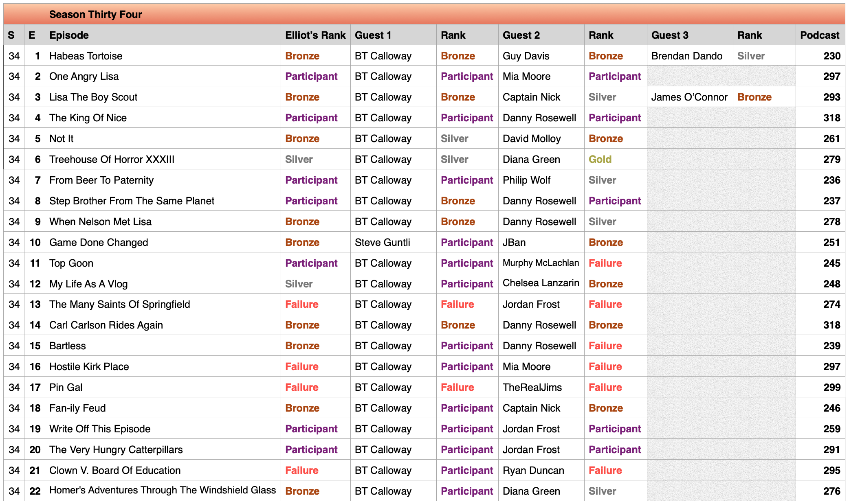
Task: Select Homer's Adventures Through The Windshield Glass
Action: pos(163,490)
